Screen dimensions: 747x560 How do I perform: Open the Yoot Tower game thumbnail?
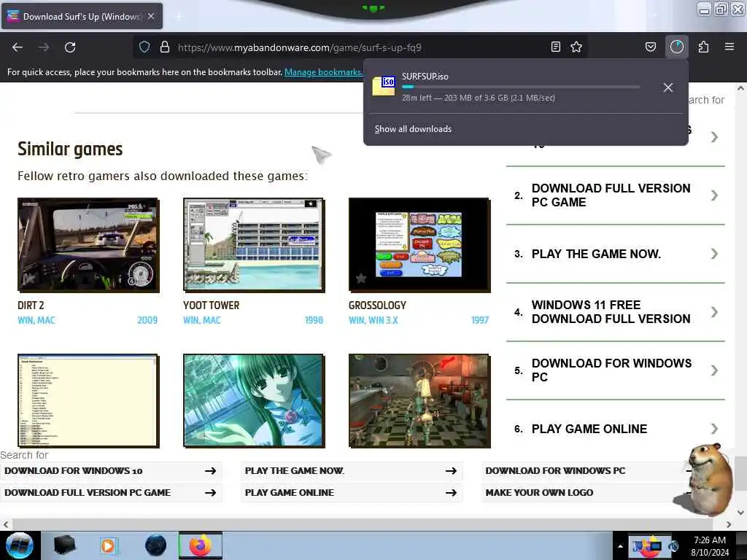coord(254,245)
